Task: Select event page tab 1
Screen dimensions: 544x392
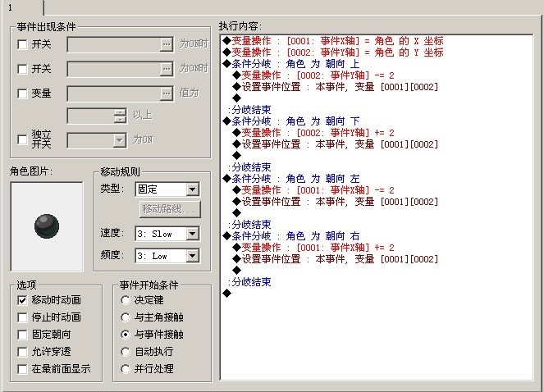Action: click(22, 7)
